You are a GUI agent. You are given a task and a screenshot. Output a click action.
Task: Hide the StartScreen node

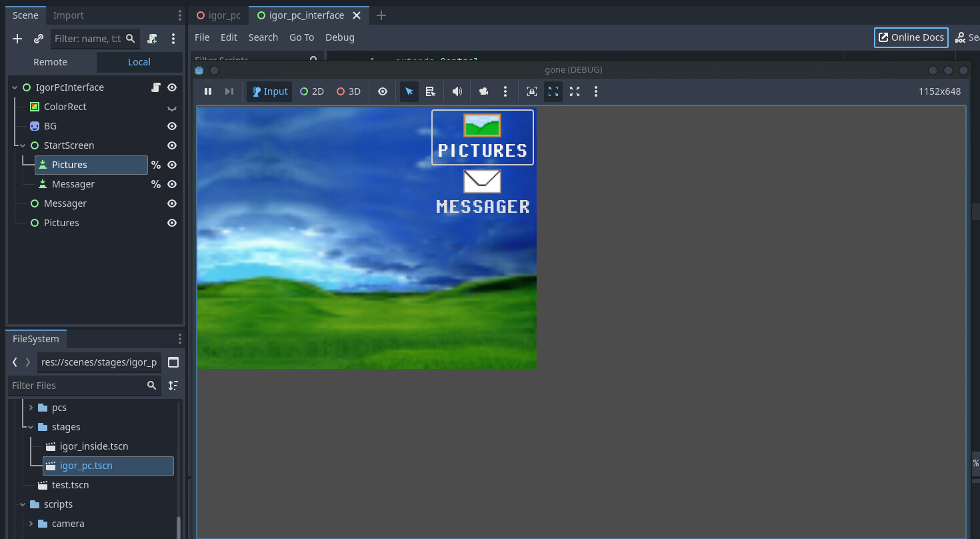pyautogui.click(x=172, y=145)
